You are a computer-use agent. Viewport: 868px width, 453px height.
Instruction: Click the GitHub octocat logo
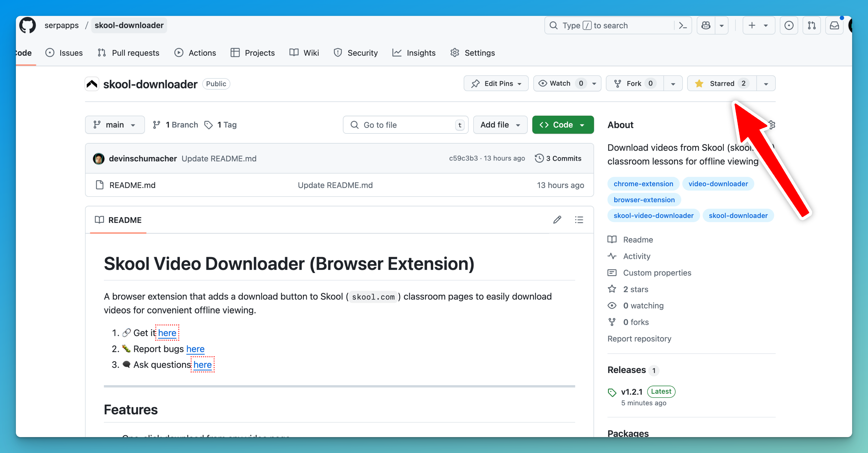28,25
